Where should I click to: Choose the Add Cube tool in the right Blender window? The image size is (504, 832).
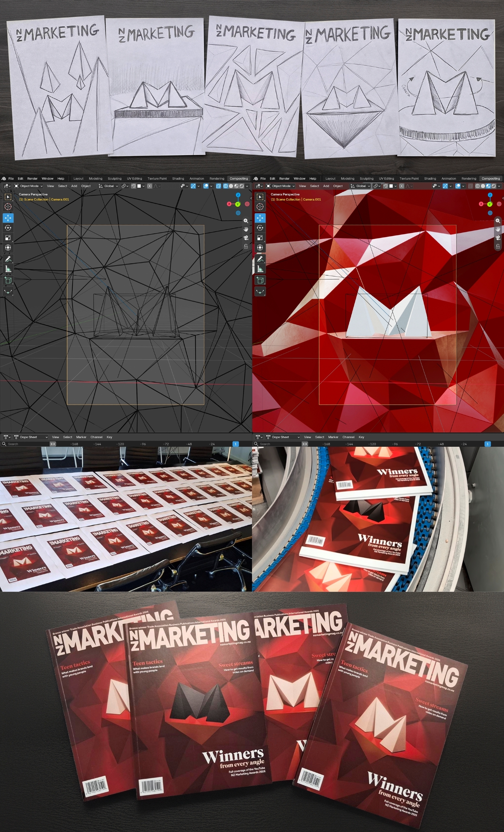point(260,280)
